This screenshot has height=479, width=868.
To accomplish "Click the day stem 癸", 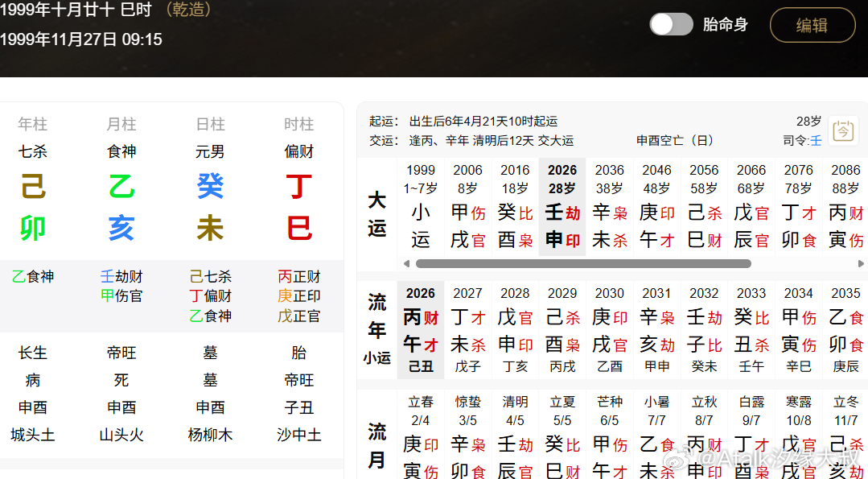I will pos(210,187).
